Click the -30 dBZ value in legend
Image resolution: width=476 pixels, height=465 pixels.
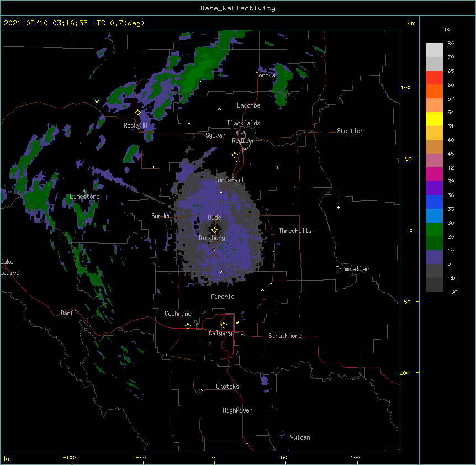point(452,292)
